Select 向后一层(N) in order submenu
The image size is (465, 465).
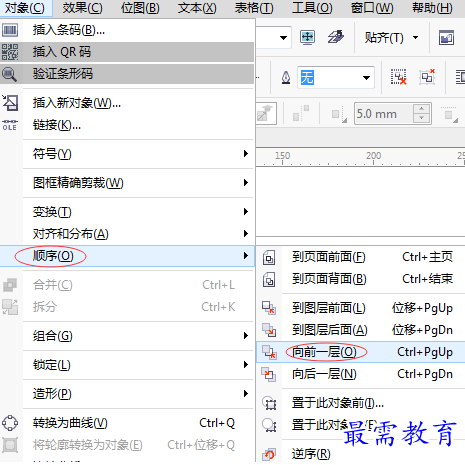pos(361,374)
